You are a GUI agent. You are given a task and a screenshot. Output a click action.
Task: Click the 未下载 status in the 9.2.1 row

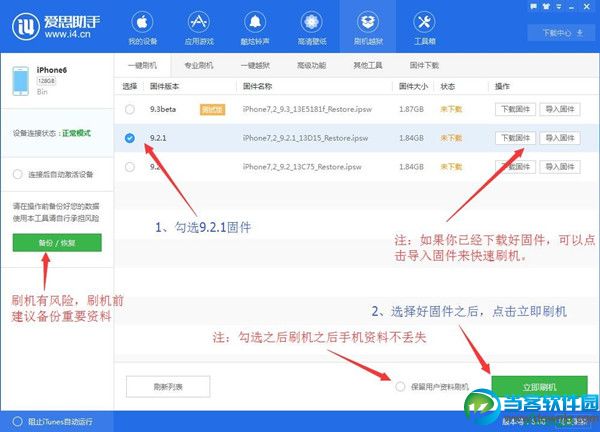coord(451,138)
